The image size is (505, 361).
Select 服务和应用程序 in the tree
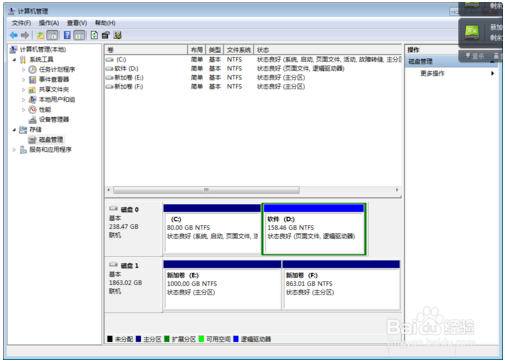(x=46, y=149)
